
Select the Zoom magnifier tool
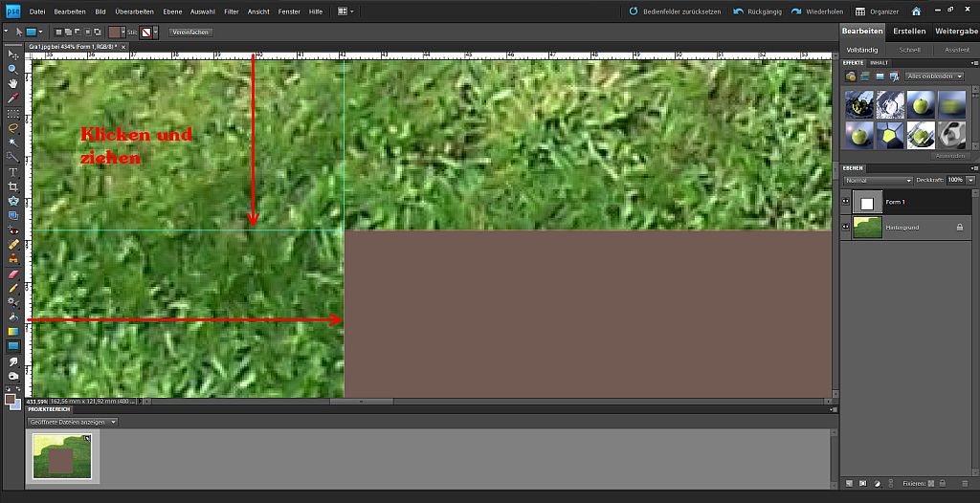(12, 69)
